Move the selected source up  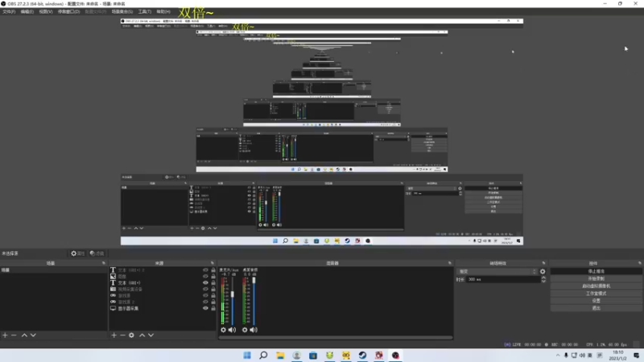(142, 335)
